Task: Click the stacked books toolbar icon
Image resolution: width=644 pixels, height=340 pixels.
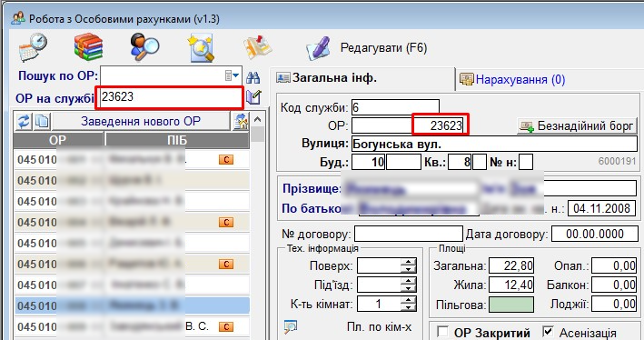Action: coord(88,47)
